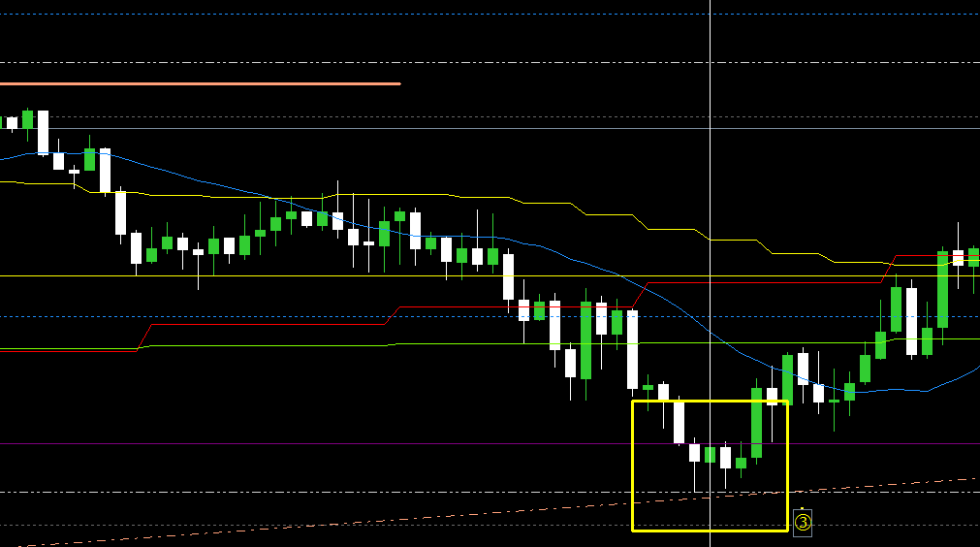Screen dimensions: 980x547
Task: Select the last green candle at right edge
Action: point(973,257)
